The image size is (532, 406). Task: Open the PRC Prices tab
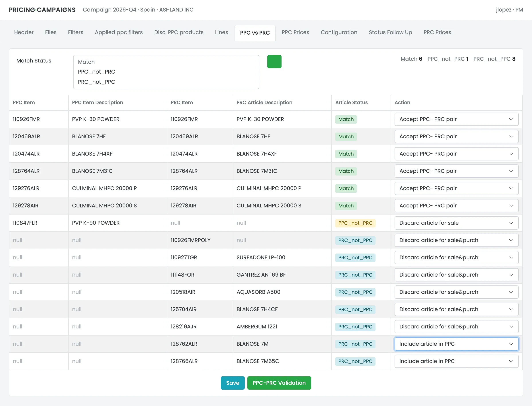pyautogui.click(x=437, y=32)
